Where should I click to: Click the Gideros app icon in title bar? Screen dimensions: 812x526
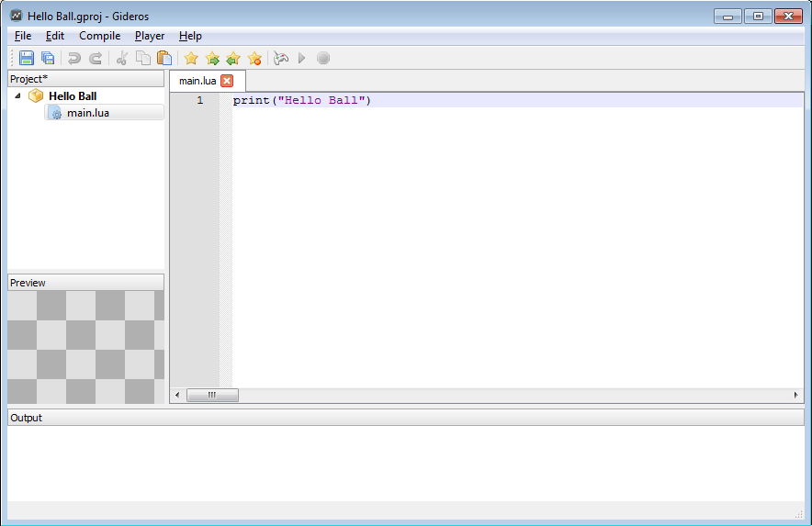coord(17,16)
